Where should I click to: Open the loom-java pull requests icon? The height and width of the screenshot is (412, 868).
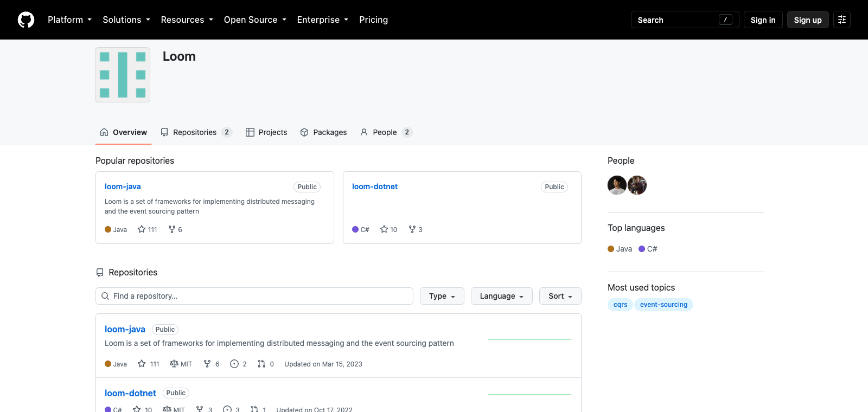(x=261, y=364)
